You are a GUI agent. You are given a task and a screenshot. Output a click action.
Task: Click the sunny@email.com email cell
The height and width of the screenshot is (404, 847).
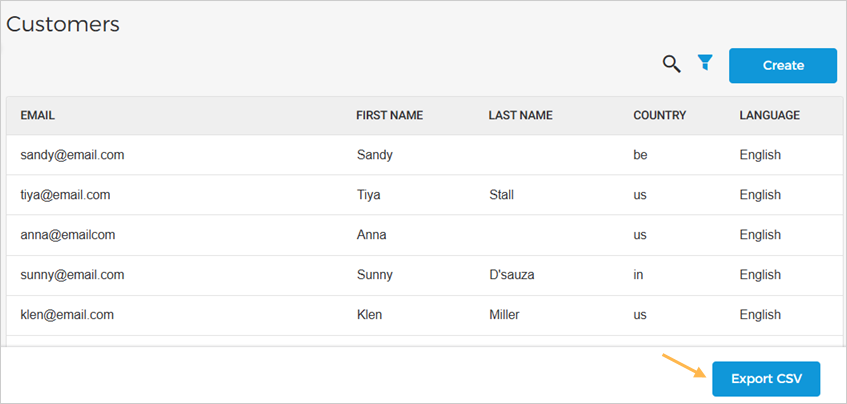(x=72, y=275)
